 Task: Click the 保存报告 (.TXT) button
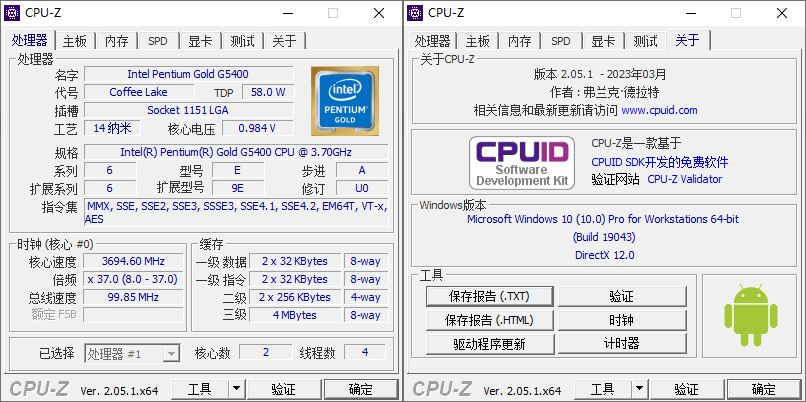coord(489,297)
